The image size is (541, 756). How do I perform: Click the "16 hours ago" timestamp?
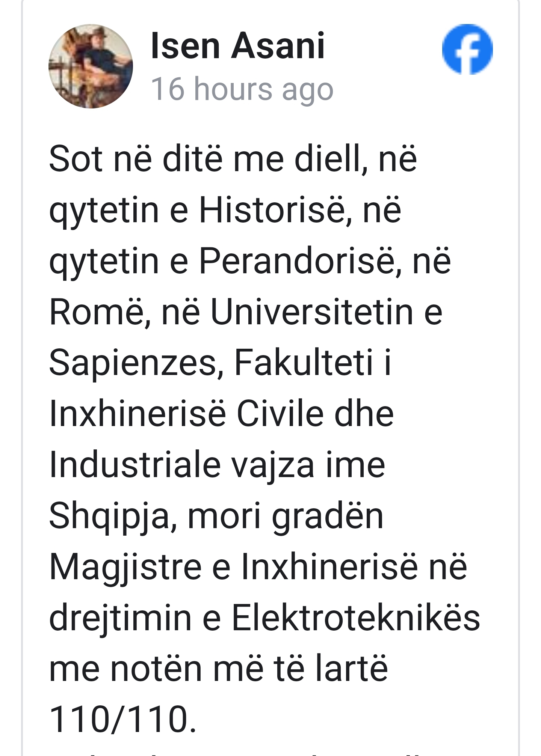coord(242,89)
